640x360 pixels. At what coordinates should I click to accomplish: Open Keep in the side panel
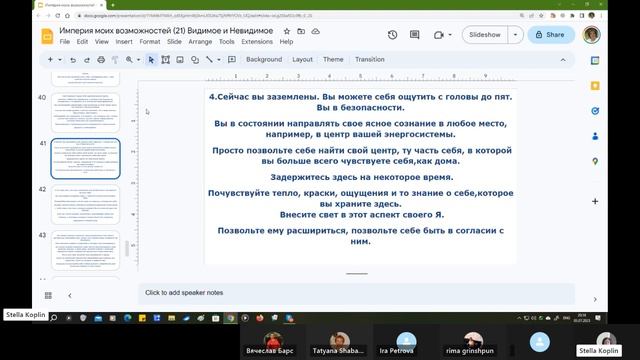pos(595,86)
